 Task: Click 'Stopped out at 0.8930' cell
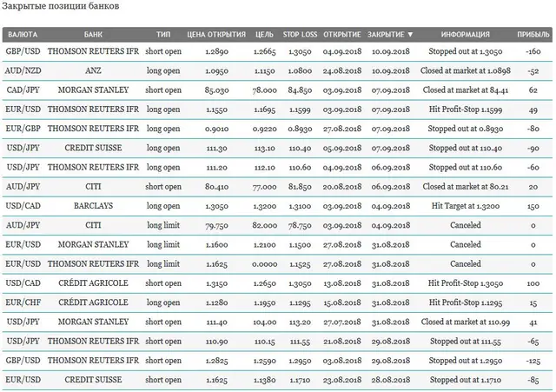point(466,129)
